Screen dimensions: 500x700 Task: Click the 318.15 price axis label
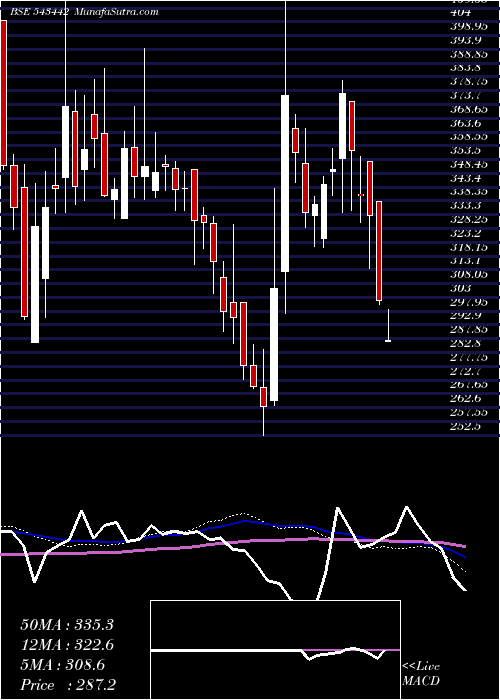point(469,247)
